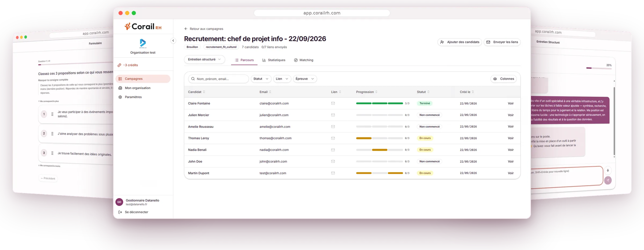Click the send message icon in the chat window
644x250 pixels.
click(608, 180)
